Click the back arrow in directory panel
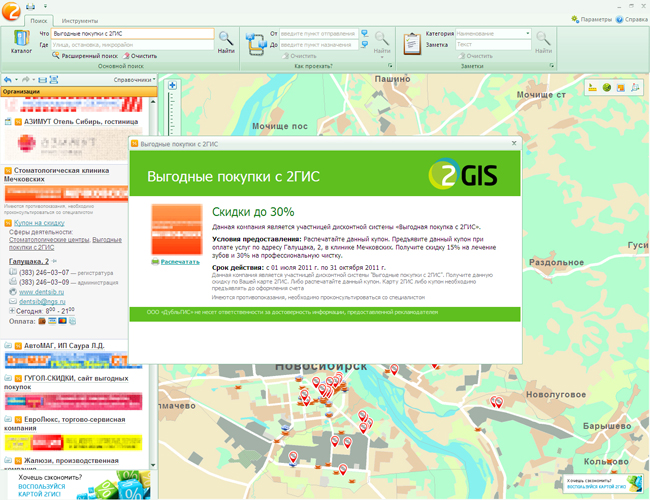This screenshot has height=500, width=650. pyautogui.click(x=8, y=80)
